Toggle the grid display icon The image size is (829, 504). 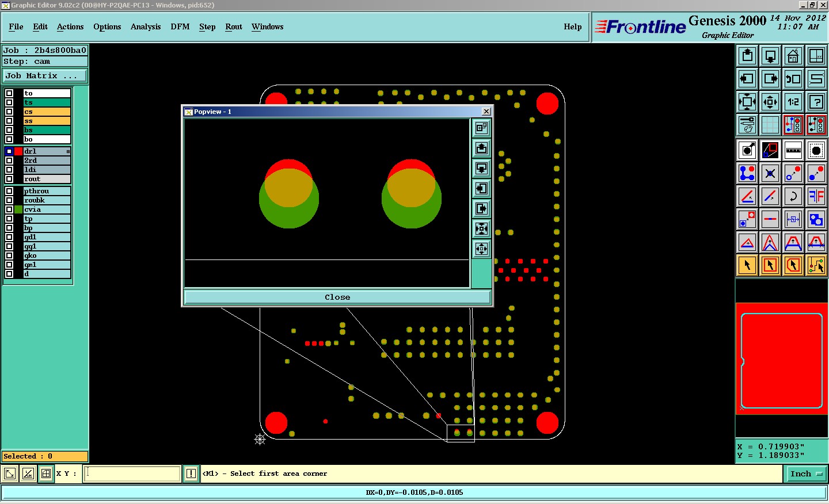pos(770,125)
